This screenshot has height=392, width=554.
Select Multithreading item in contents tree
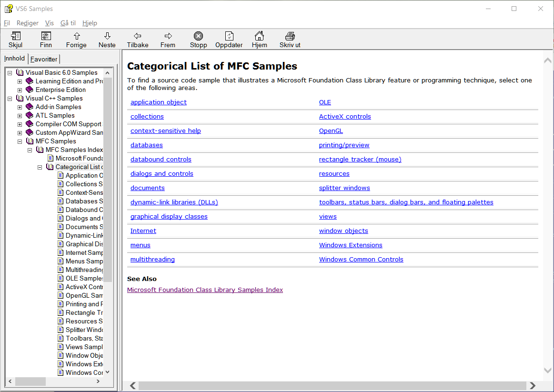[84, 270]
